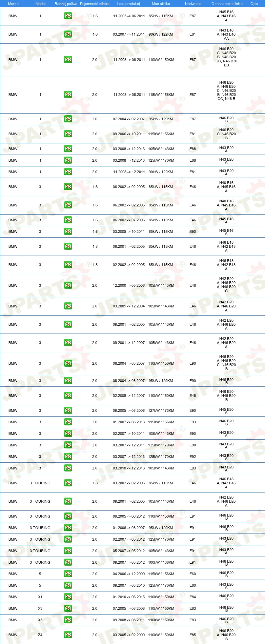This screenshot has width=265, height=644.
Task: Click petrol fuel icon in the E87 85kW/115KM row
Action: coord(68,16)
